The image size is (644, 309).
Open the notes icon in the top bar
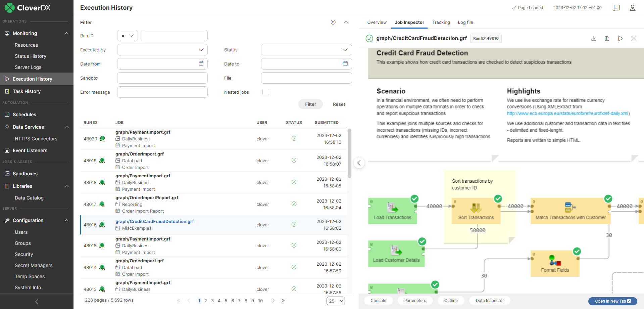click(616, 8)
